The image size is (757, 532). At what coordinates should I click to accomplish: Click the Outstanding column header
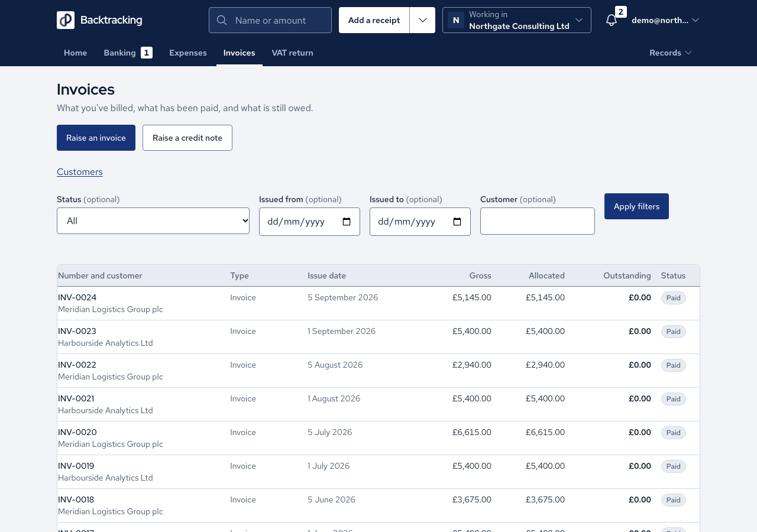click(627, 275)
